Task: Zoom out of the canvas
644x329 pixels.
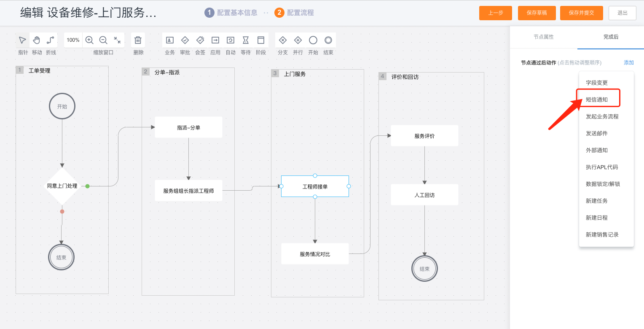Action: click(x=103, y=40)
